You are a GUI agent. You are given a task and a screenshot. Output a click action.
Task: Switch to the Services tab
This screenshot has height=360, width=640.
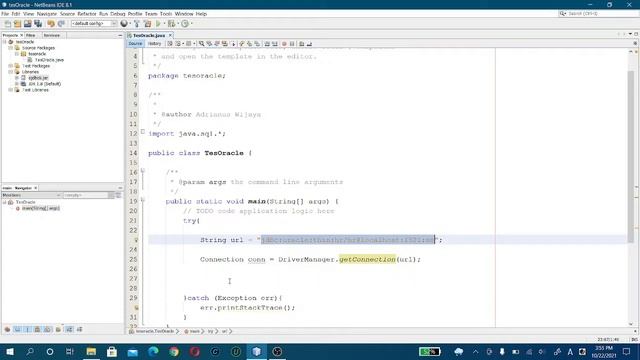[x=52, y=36]
